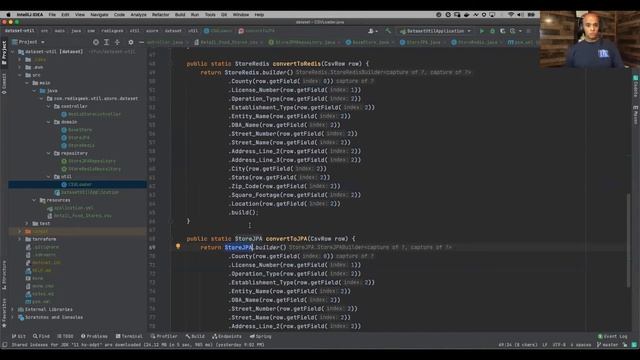Image resolution: width=640 pixels, height=360 pixels.
Task: Open the Project view selector dropdown
Action: pos(28,42)
